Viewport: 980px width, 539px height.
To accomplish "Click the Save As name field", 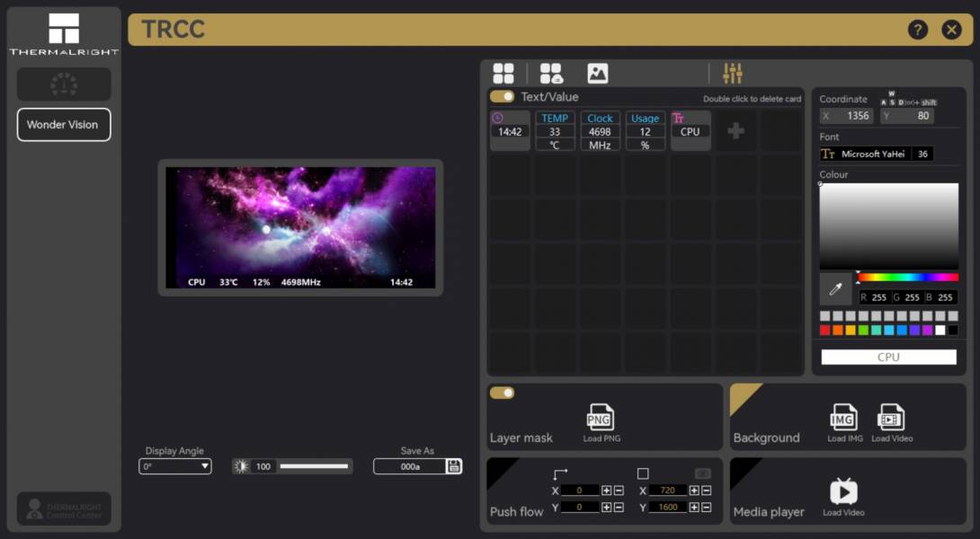I will point(410,466).
